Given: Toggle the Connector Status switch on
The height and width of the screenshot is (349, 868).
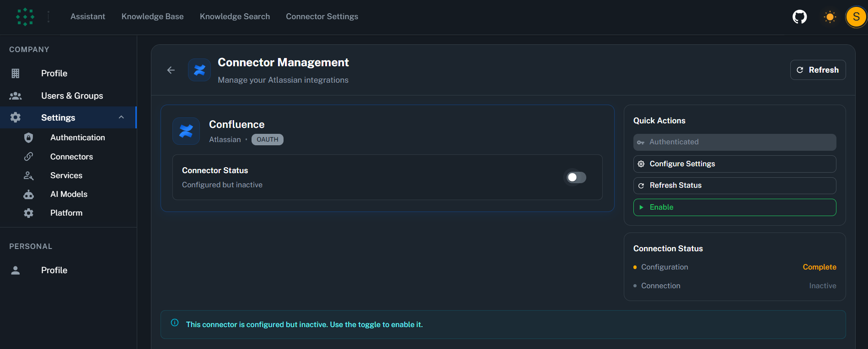Looking at the screenshot, I should coord(576,177).
